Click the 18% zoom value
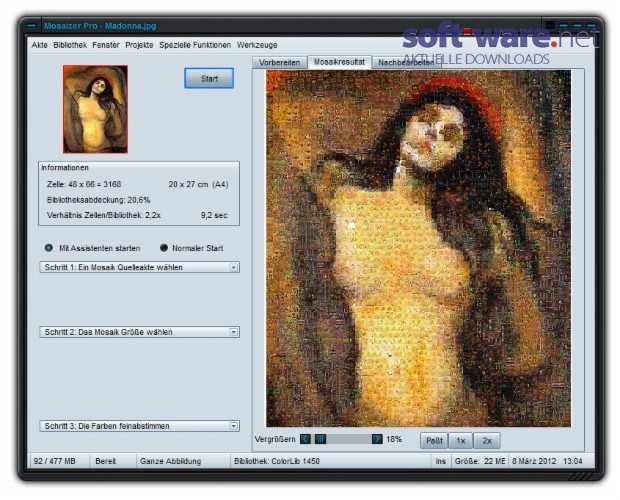This screenshot has height=500, width=620. pos(394,439)
